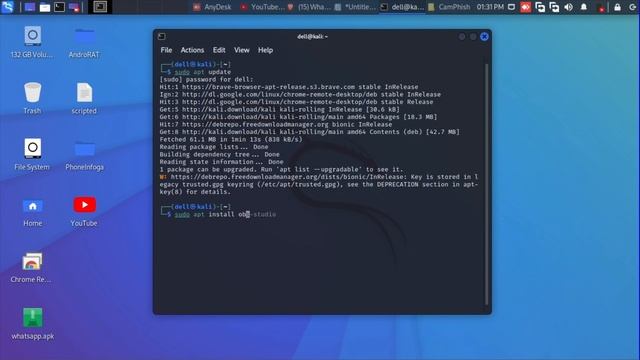Open the volume speaker tray icon

[568, 7]
